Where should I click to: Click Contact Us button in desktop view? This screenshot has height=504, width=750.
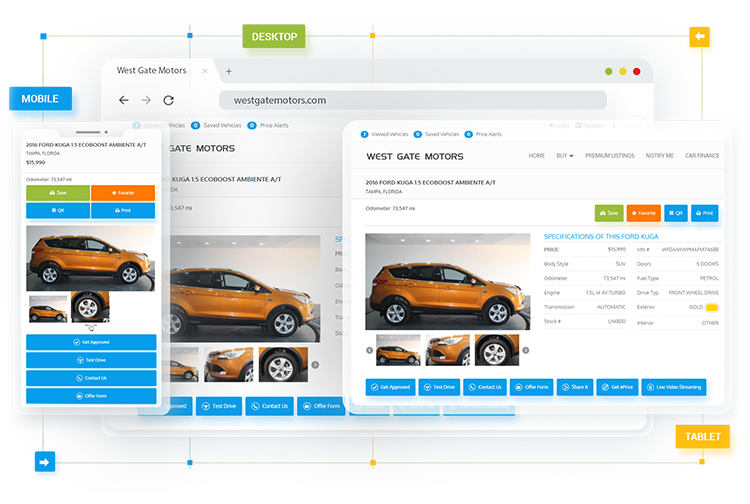[x=269, y=406]
